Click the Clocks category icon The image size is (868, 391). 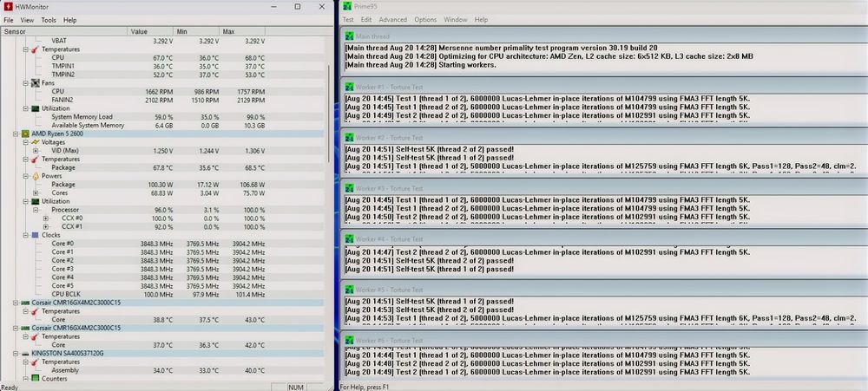click(35, 235)
